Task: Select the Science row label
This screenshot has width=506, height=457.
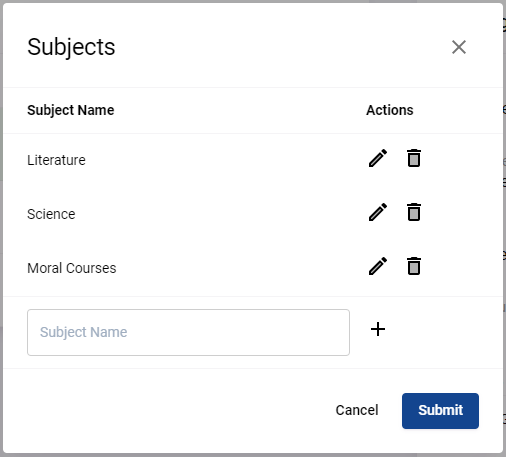Action: (51, 214)
